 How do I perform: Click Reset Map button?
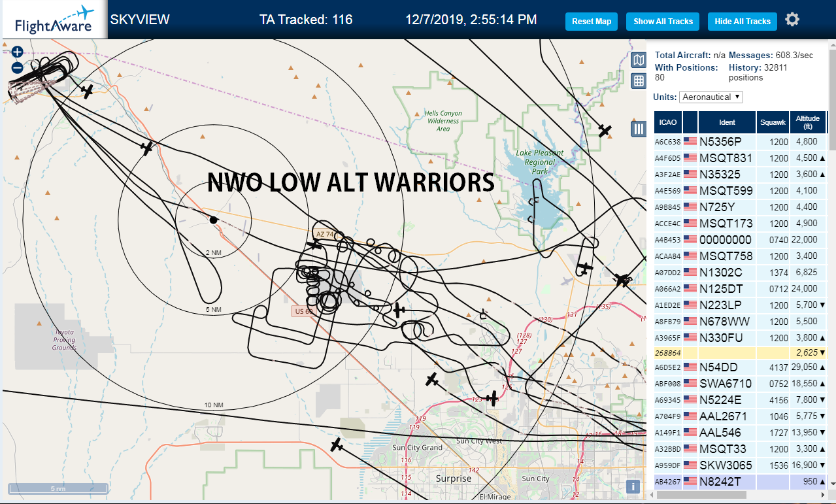point(592,22)
